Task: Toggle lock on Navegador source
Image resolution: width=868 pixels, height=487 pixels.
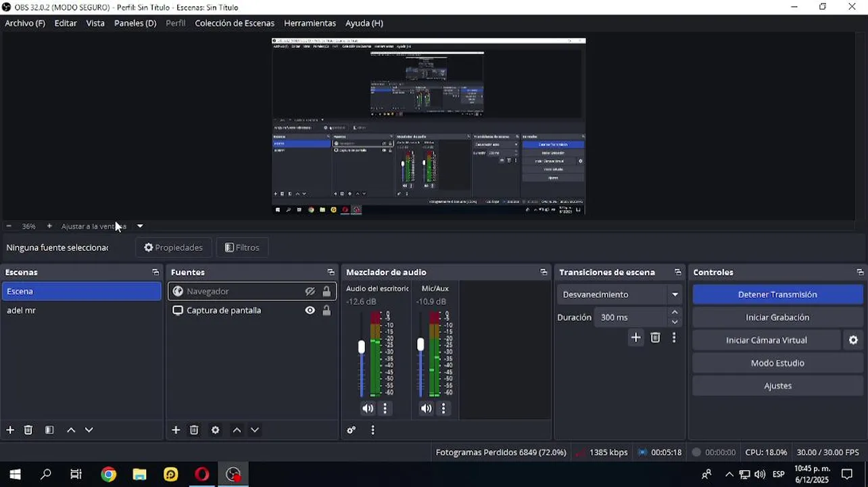Action: point(327,292)
